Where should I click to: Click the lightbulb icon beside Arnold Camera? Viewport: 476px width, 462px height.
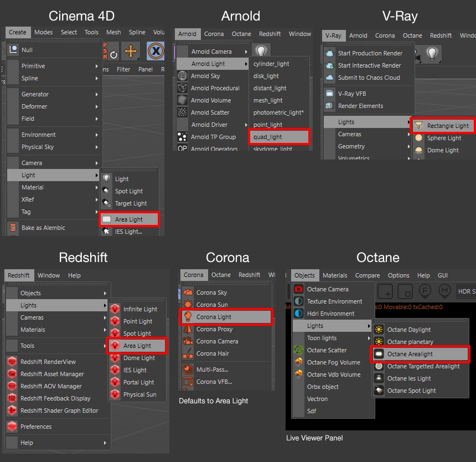pyautogui.click(x=261, y=50)
